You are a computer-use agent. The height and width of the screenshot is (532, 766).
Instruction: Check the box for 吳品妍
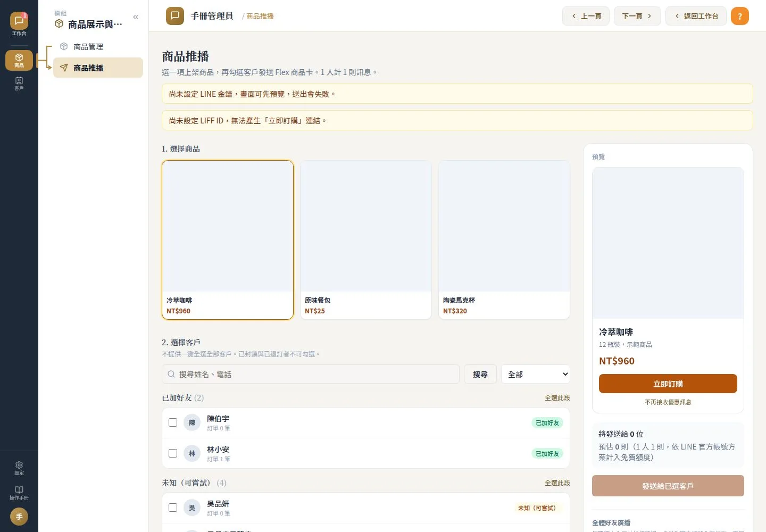pyautogui.click(x=173, y=508)
